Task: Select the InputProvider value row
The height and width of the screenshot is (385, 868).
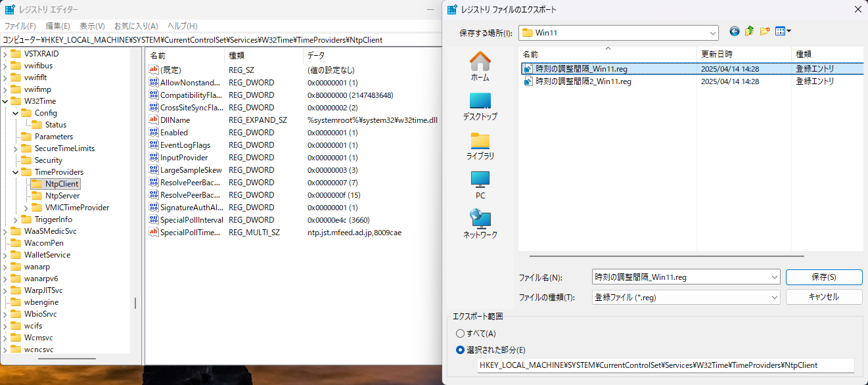Action: [292, 158]
